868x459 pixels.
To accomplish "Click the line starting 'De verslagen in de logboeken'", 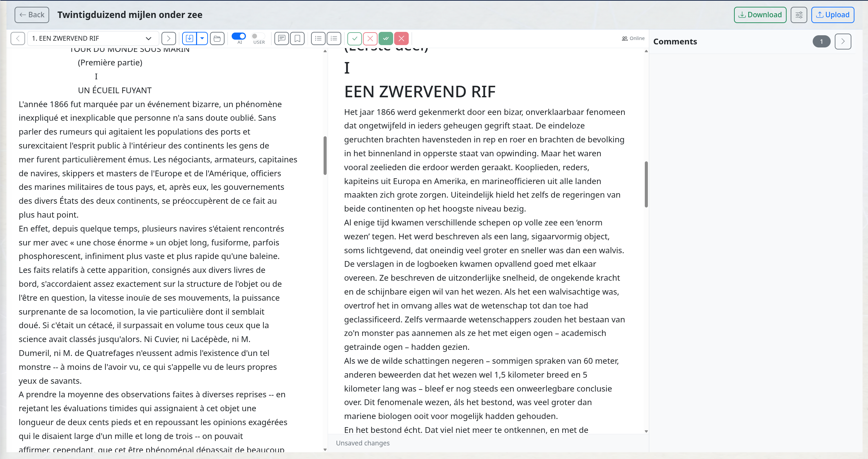I will tap(470, 264).
